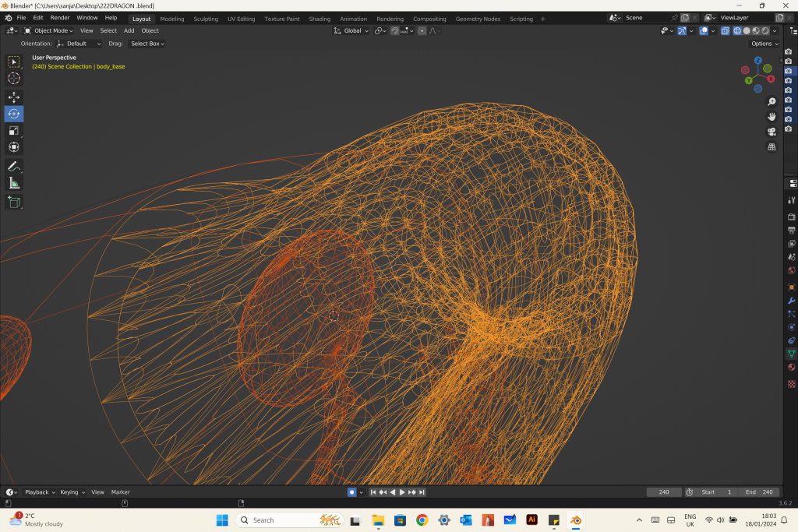798x532 pixels.
Task: Open the Particles properties tab
Action: (x=792, y=314)
